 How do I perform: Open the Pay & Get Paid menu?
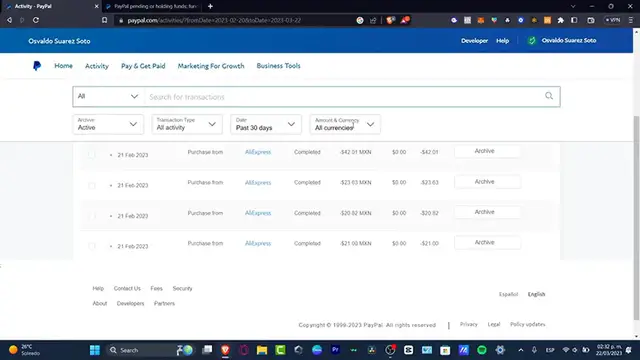point(143,66)
